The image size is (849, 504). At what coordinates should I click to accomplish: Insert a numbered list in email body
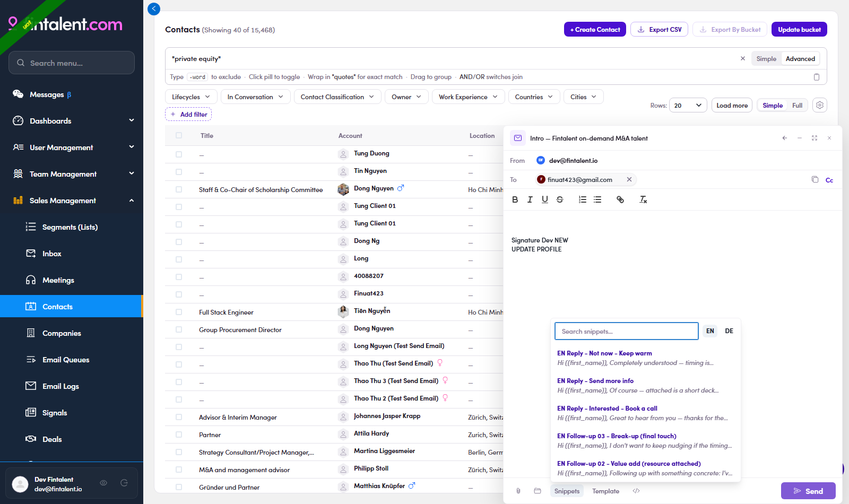click(583, 199)
